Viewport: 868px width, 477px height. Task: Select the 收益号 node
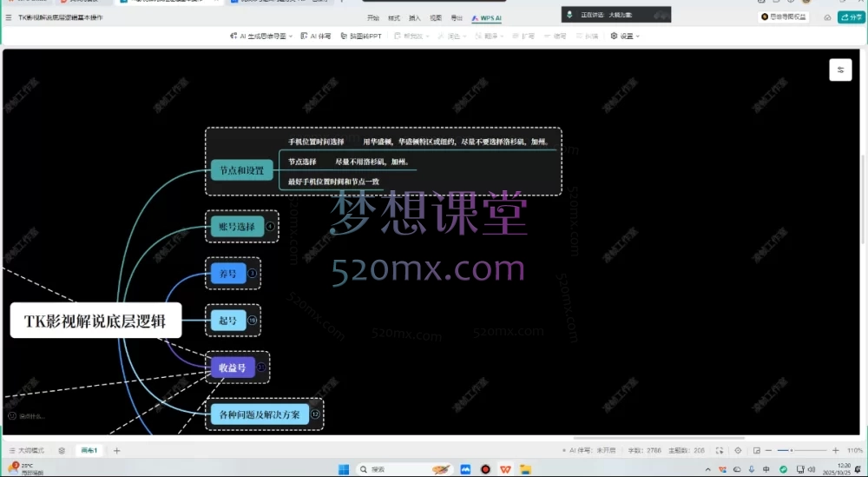(233, 368)
